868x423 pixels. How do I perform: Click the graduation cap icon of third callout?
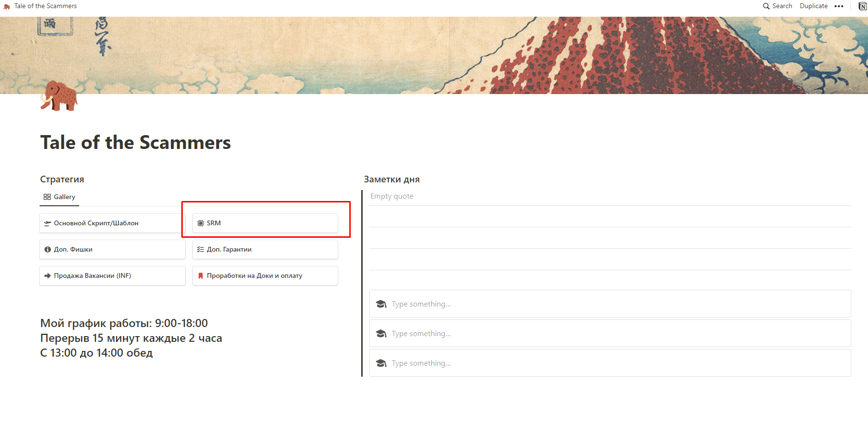point(381,363)
